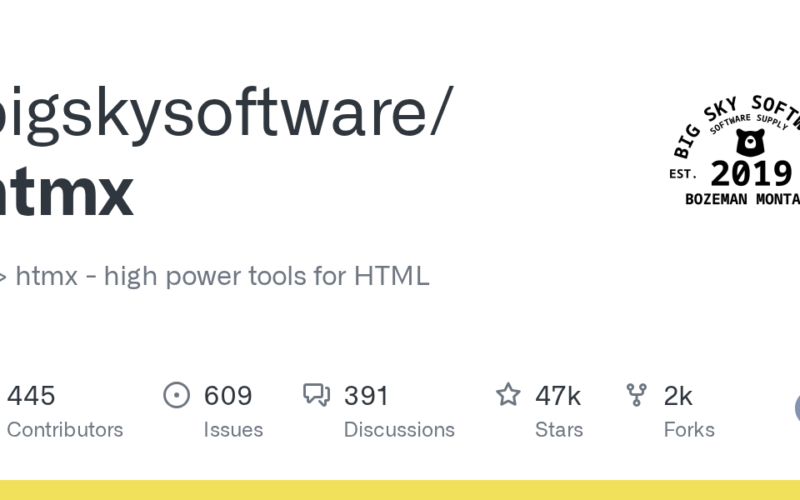The height and width of the screenshot is (500, 800).
Task: Open the Forks label
Action: pyautogui.click(x=689, y=430)
